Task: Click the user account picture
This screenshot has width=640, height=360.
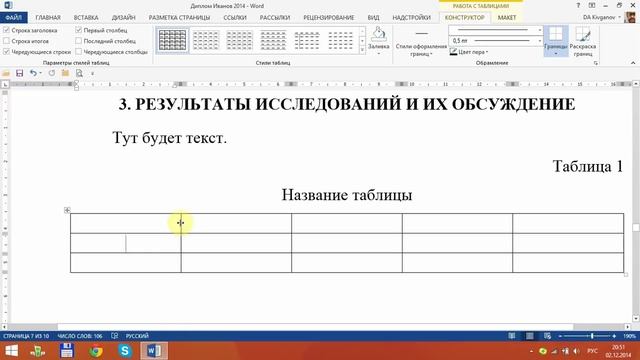Action: coord(630,18)
